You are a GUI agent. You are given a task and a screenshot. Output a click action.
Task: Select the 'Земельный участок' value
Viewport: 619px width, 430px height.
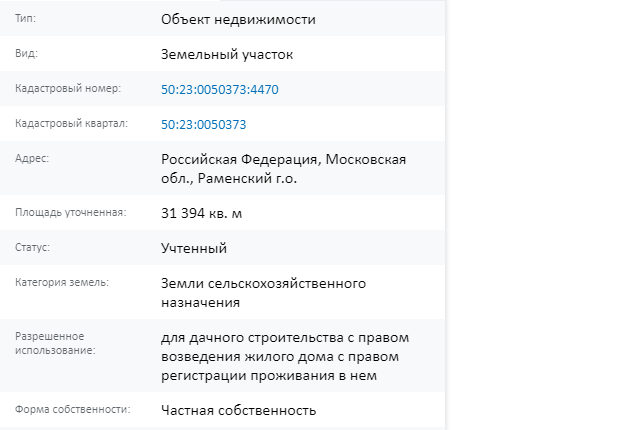point(227,54)
